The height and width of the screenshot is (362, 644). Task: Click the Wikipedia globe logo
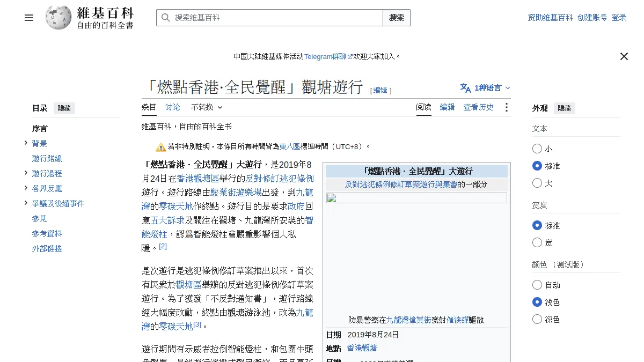58,18
